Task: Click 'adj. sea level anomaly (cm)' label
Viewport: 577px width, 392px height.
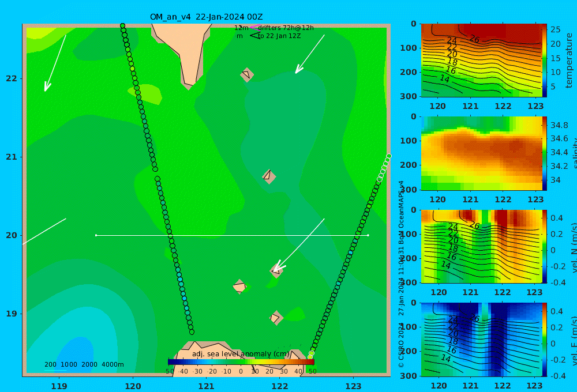Action: (x=241, y=354)
